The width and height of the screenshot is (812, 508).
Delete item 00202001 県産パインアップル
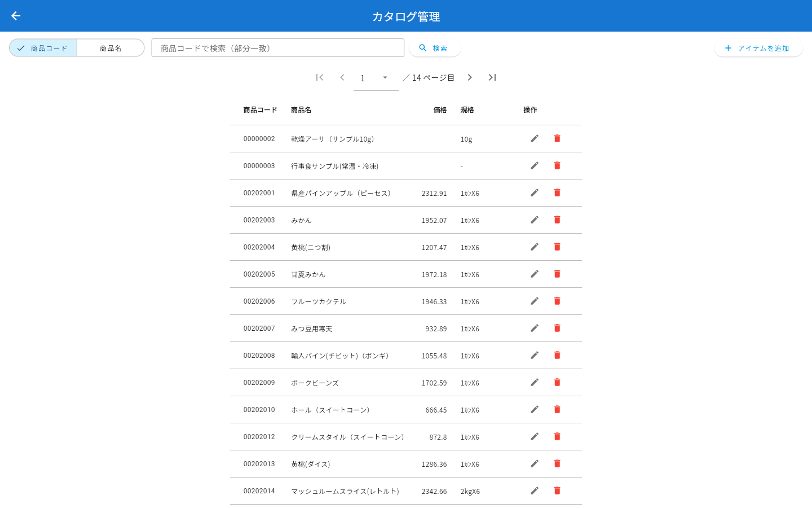tap(557, 192)
